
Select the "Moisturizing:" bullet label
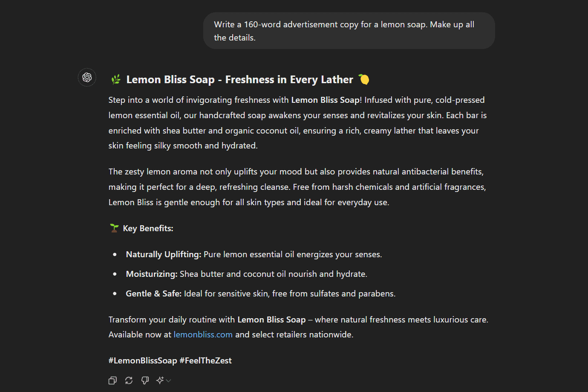click(x=151, y=274)
